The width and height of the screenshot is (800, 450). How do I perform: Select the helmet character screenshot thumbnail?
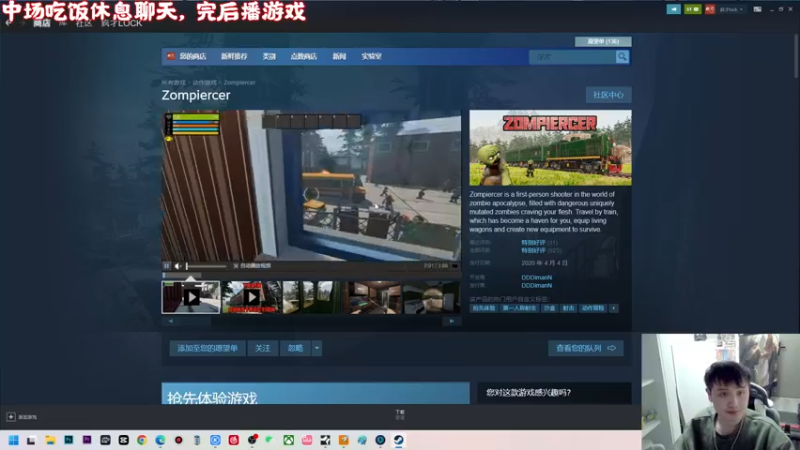click(432, 297)
